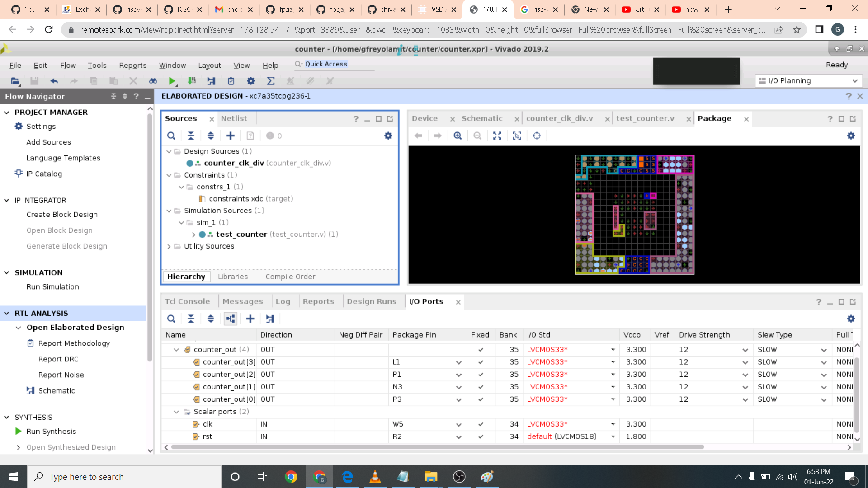Click search icon in I/O Ports panel
Viewport: 868px width, 488px height.
click(x=171, y=319)
